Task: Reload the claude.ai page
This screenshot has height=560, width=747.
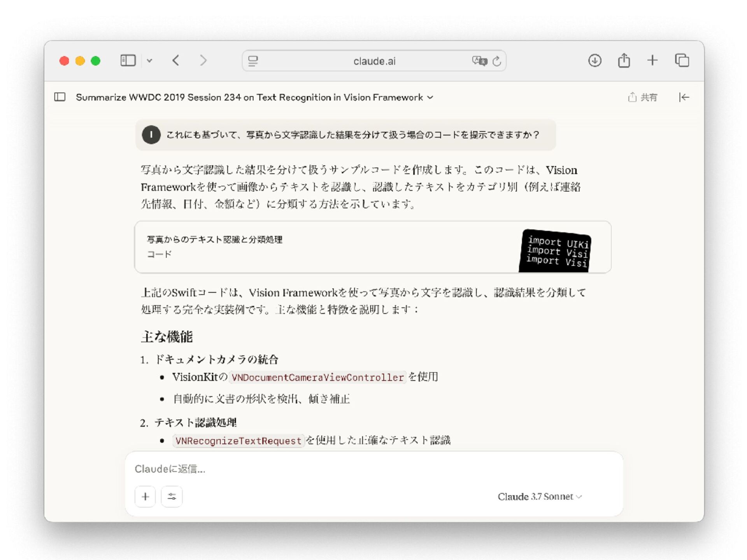Action: click(497, 61)
